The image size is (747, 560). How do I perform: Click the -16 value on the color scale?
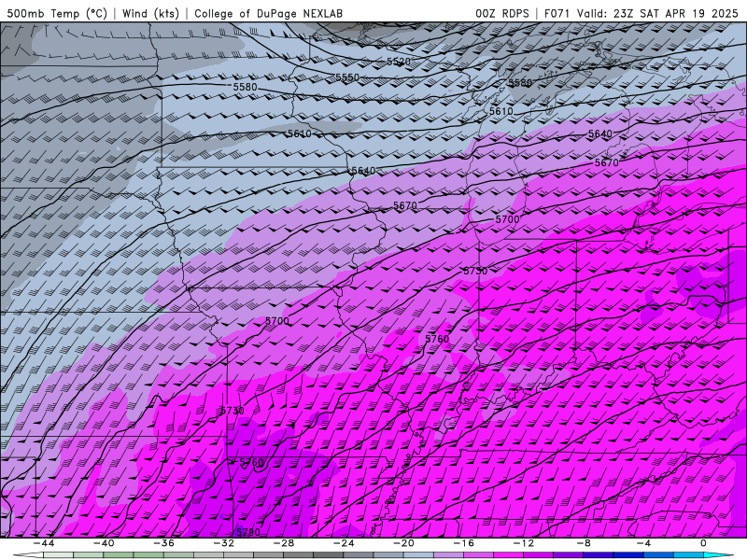(463, 543)
